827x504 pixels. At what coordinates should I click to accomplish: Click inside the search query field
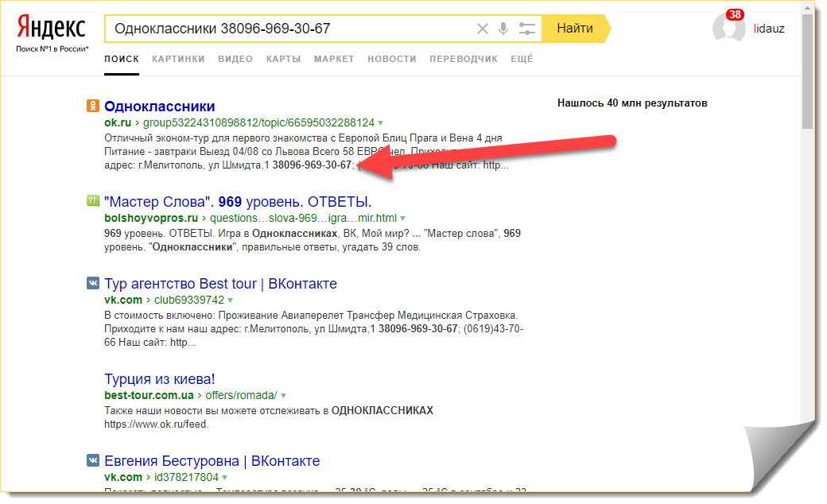290,29
